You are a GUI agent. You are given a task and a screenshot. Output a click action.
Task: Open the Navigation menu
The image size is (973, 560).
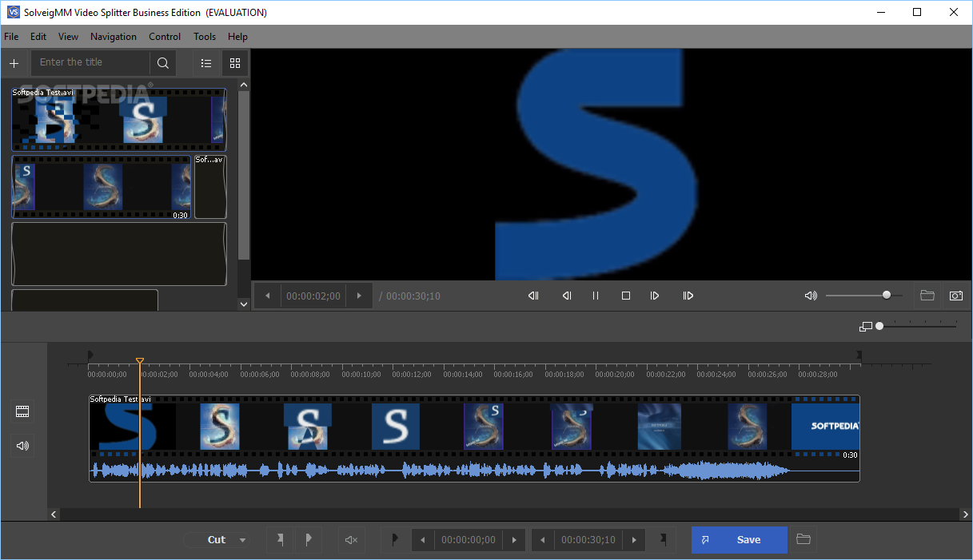[x=114, y=37]
